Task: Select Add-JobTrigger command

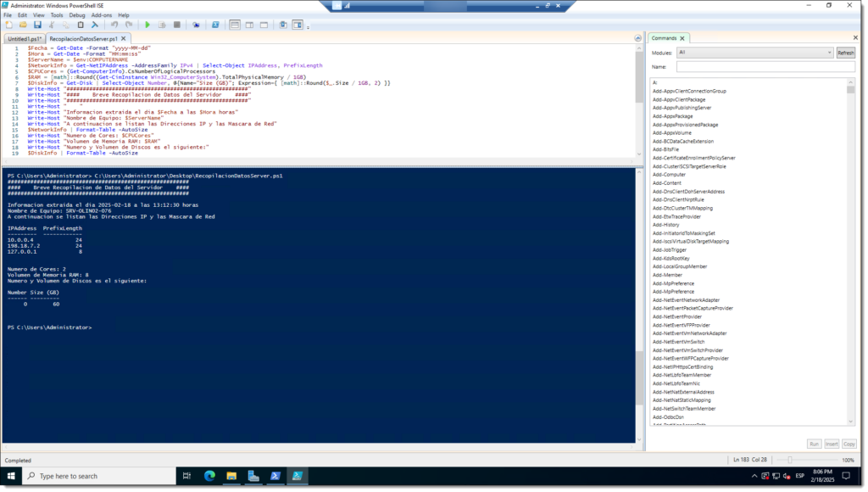Action: [x=670, y=250]
